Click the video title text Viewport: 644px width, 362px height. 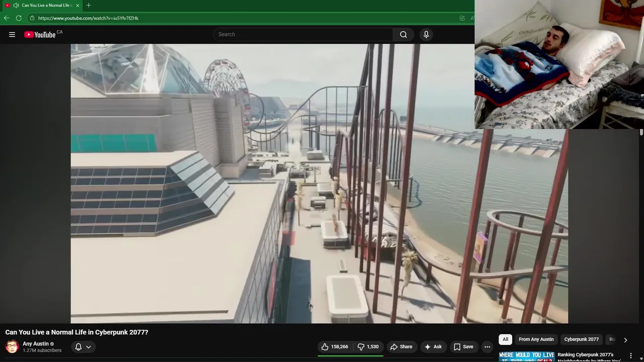[x=77, y=332]
